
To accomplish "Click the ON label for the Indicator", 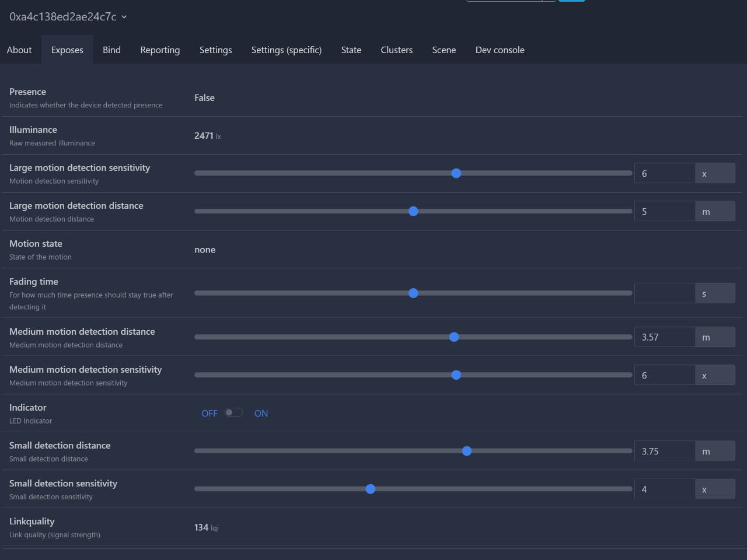I will pyautogui.click(x=261, y=413).
